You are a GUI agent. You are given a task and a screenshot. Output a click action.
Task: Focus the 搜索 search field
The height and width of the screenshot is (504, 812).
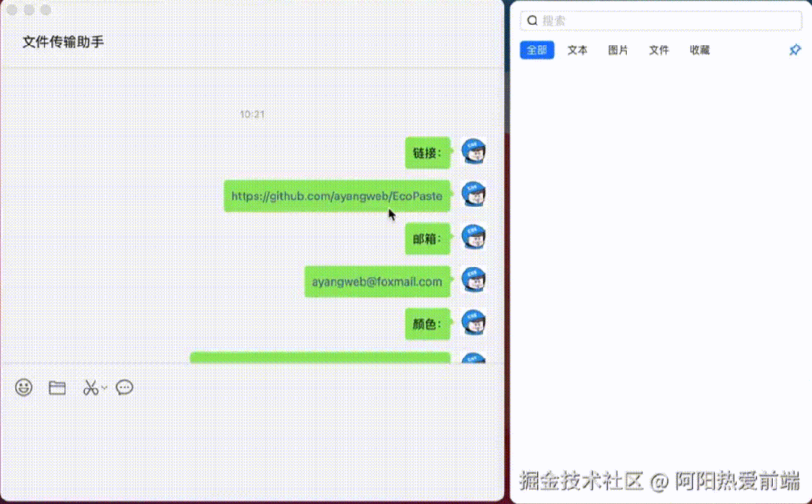click(661, 21)
